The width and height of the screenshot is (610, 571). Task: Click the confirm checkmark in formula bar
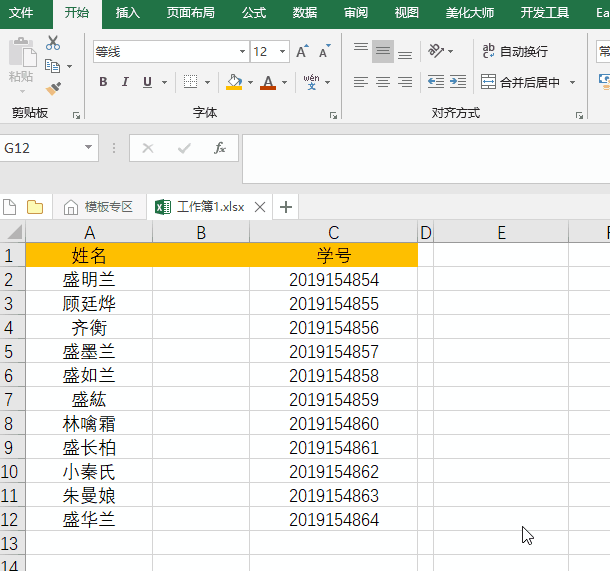coord(184,148)
